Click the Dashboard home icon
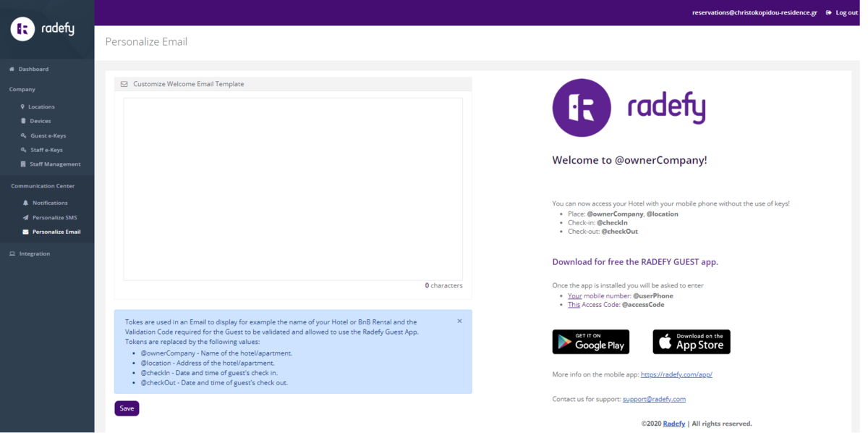The image size is (868, 433). click(12, 69)
